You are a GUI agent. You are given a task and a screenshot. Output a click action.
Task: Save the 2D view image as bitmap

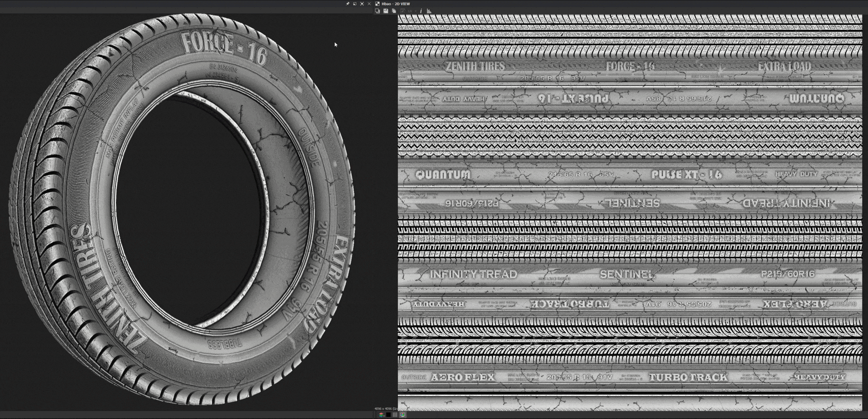[386, 11]
